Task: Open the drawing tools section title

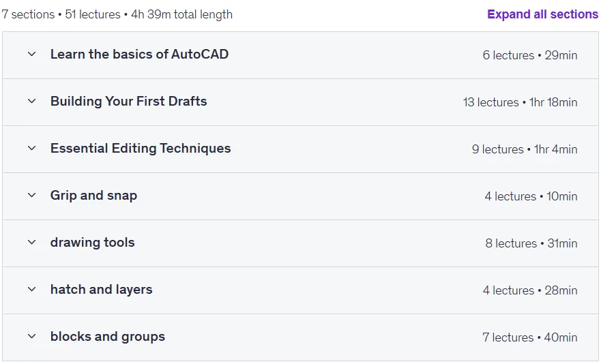Action: [x=93, y=243]
